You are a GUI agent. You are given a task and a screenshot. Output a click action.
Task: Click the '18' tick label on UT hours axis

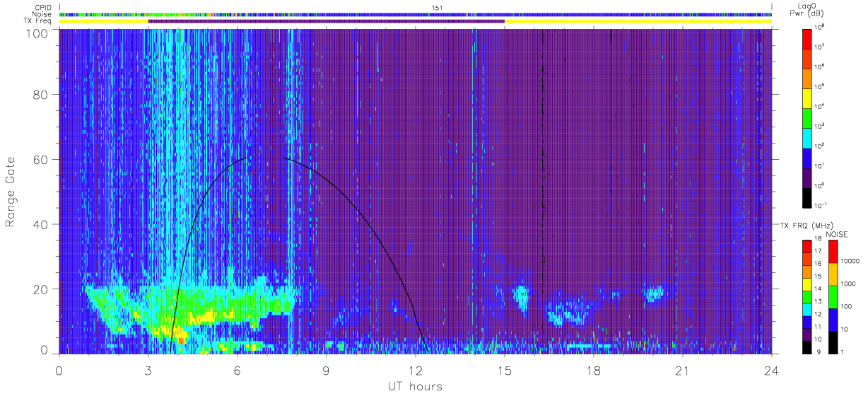pyautogui.click(x=594, y=370)
